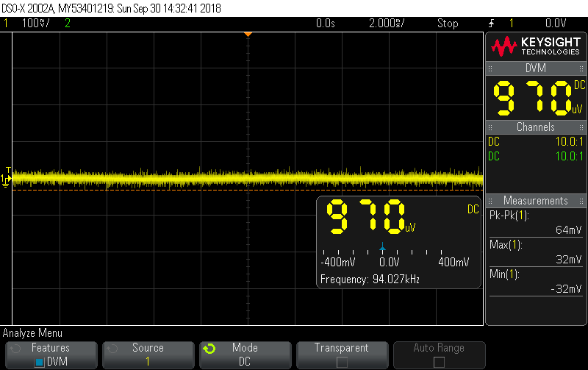Click the 32mV Max value
The width and height of the screenshot is (588, 370).
point(568,260)
